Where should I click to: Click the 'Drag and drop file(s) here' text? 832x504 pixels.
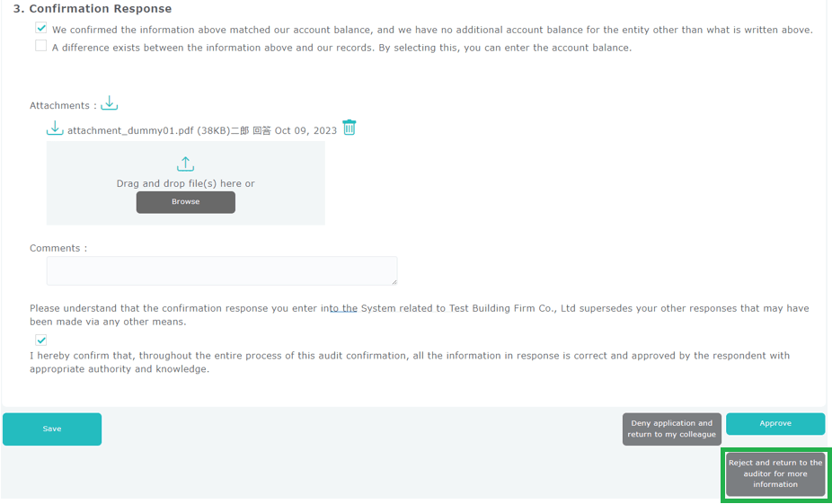(x=185, y=183)
